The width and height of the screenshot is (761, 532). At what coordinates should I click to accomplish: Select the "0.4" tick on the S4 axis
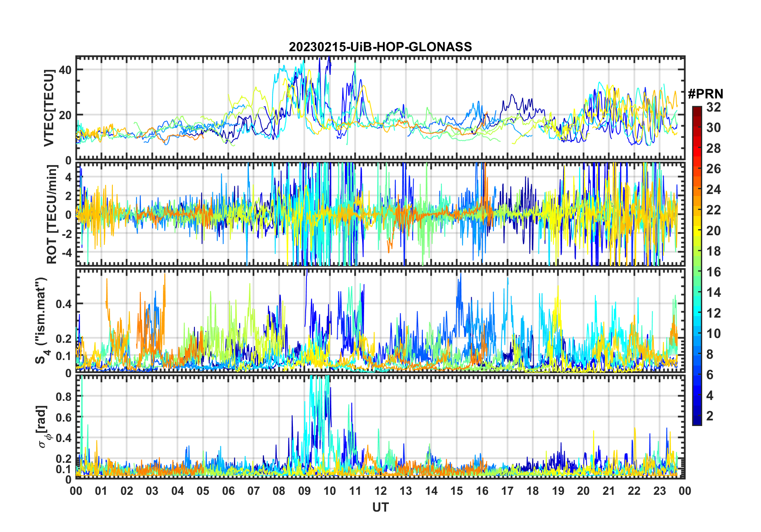coord(64,304)
